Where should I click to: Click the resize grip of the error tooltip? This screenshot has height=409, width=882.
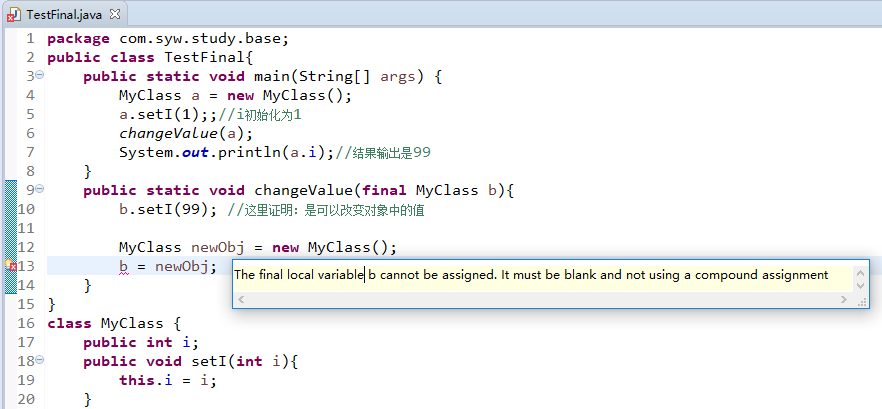point(861,302)
